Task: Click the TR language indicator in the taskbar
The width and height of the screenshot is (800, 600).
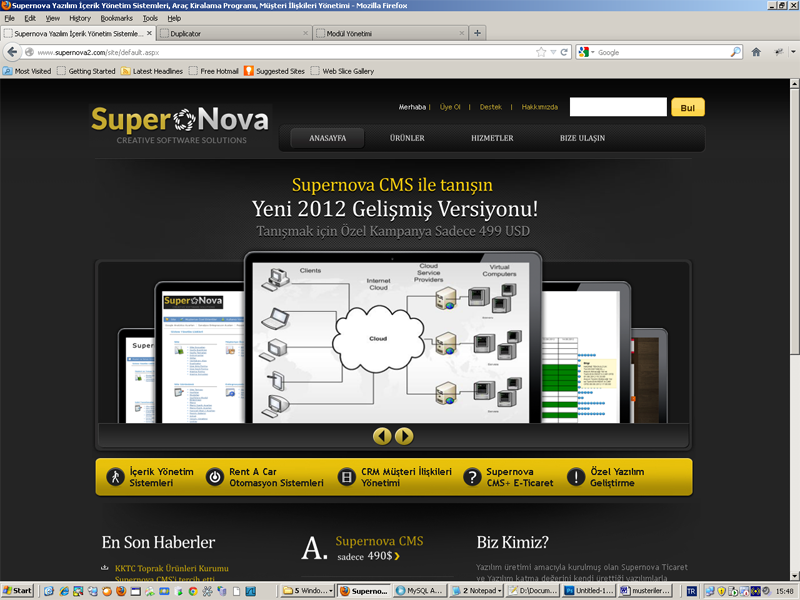Action: click(x=691, y=591)
